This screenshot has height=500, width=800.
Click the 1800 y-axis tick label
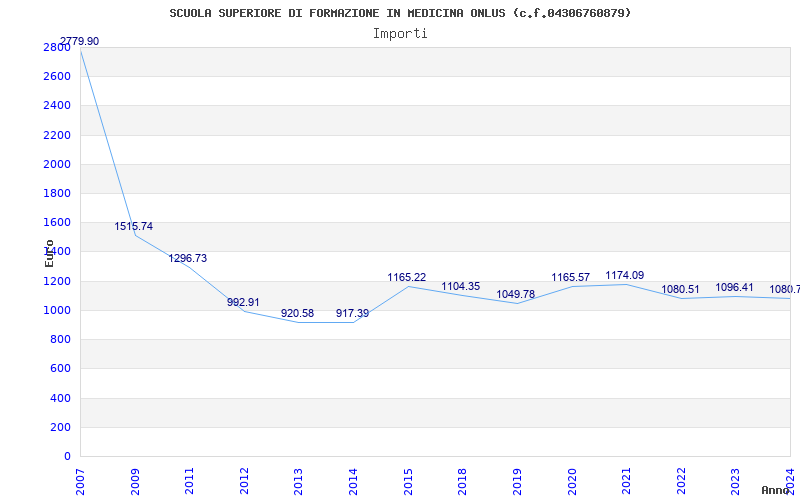click(x=57, y=193)
